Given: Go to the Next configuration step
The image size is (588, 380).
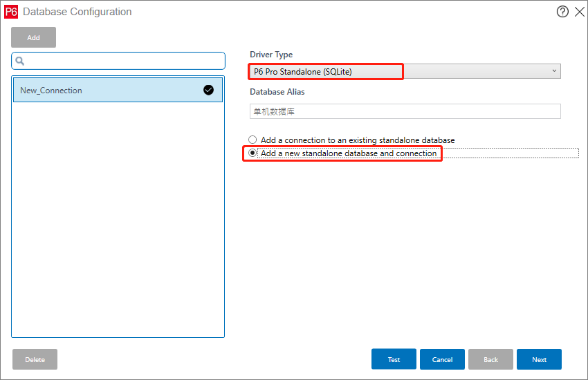Looking at the screenshot, I should click(x=539, y=359).
